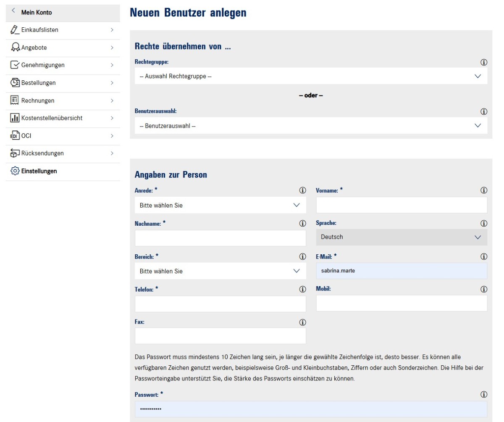
Task: Click into the Nachname text field
Action: click(220, 238)
